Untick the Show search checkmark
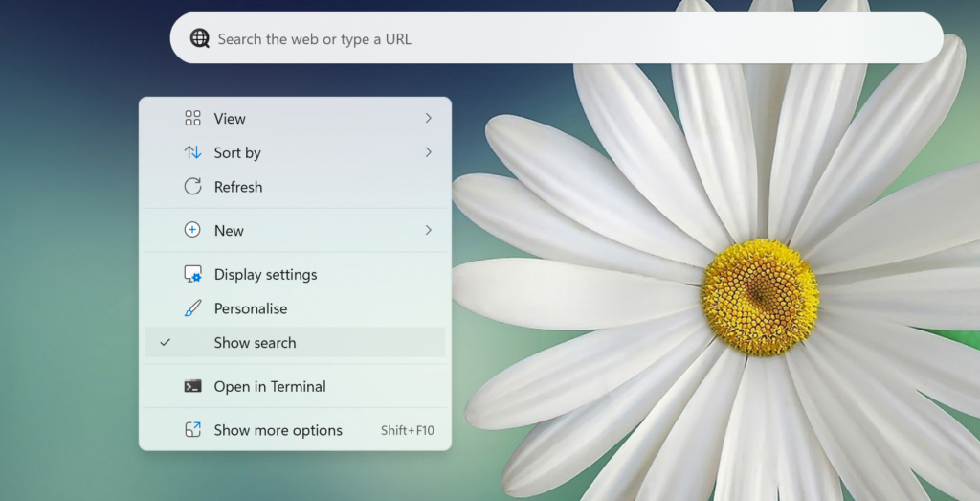The image size is (980, 501). 165,342
